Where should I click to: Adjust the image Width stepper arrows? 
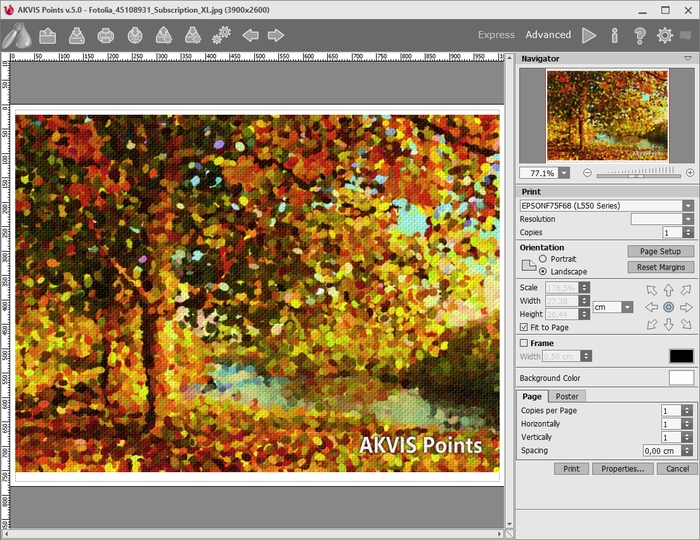coord(584,301)
